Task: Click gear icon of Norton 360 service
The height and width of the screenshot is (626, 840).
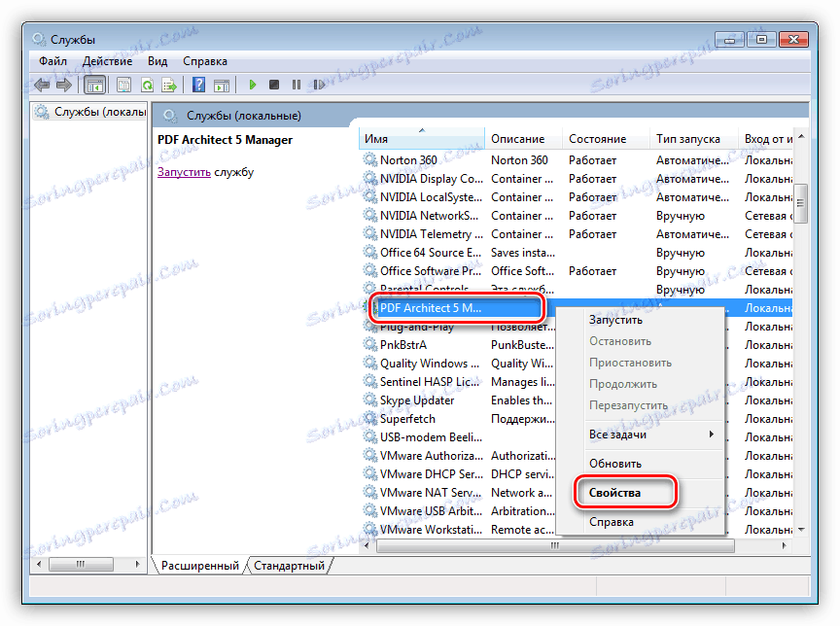Action: [369, 159]
